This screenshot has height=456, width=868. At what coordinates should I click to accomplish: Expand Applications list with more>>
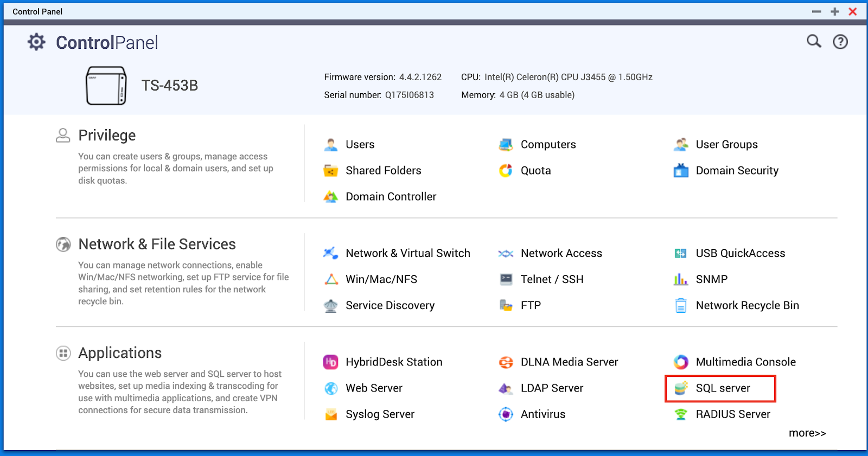pyautogui.click(x=807, y=433)
